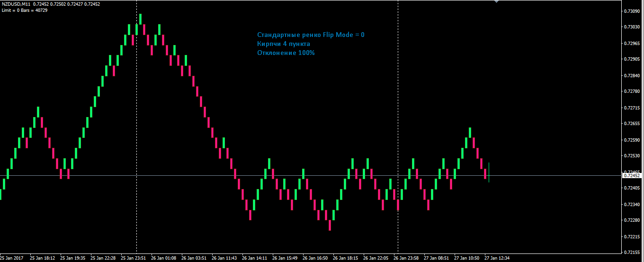Click the '26 Jan 03:51' time axis label
Viewport: 644px width, 262px height.
194,258
